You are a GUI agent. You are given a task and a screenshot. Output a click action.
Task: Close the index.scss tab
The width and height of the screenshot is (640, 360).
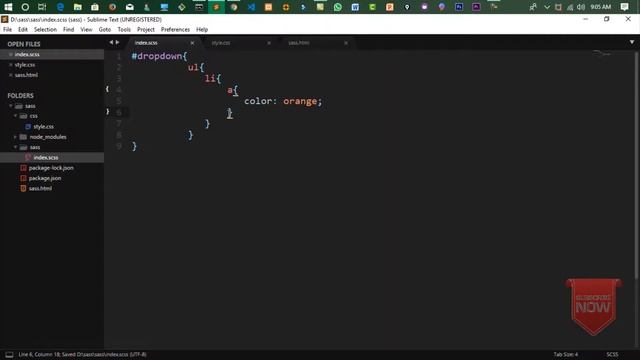tap(192, 43)
